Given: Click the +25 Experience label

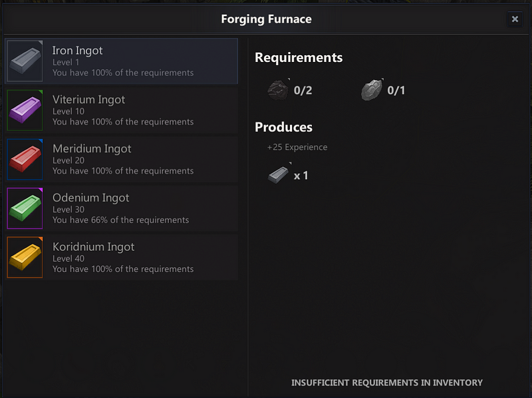Looking at the screenshot, I should [297, 147].
